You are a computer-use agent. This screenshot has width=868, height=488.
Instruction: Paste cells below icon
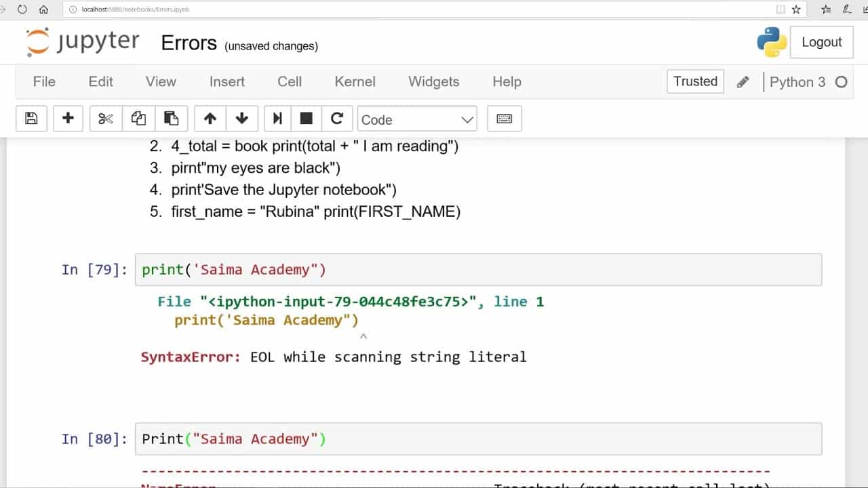[171, 119]
